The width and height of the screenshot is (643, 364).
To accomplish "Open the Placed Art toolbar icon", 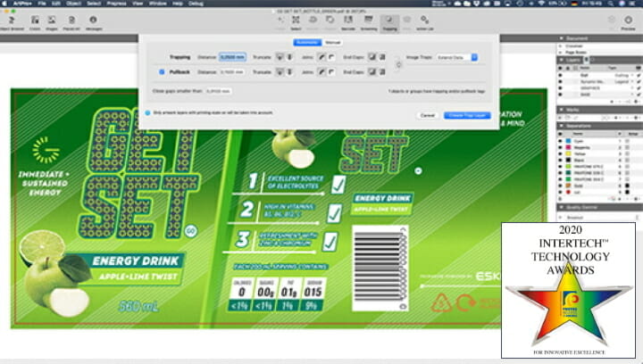I will click(71, 20).
